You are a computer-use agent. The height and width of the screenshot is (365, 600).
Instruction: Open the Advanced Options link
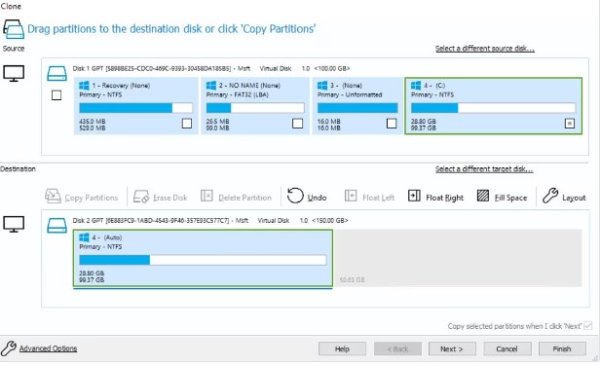coord(48,349)
